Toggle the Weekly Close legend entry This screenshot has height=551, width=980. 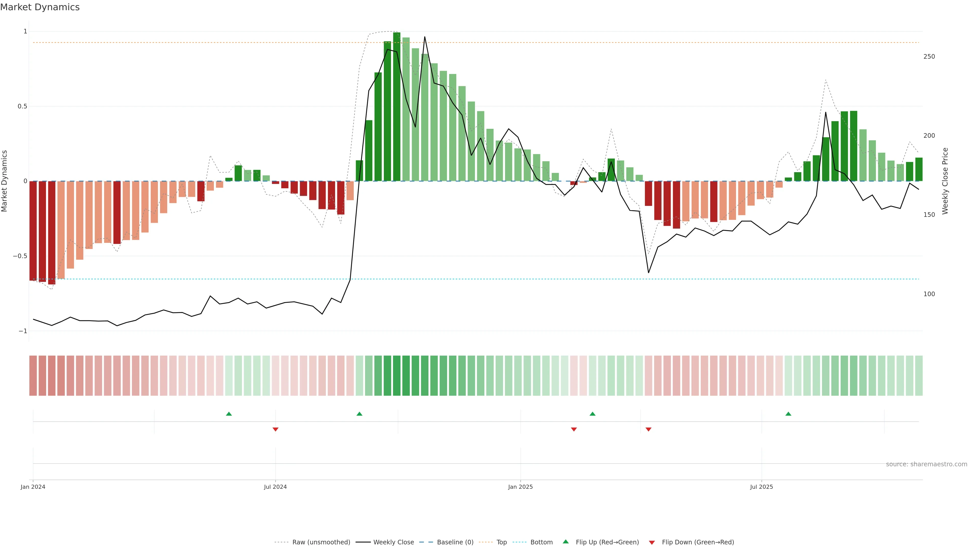(393, 542)
